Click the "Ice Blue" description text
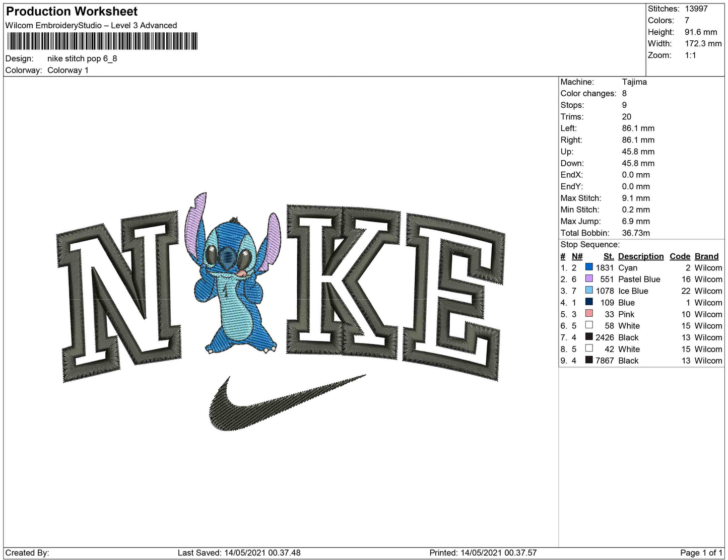Screen dimensions: 728x560 tap(633, 291)
